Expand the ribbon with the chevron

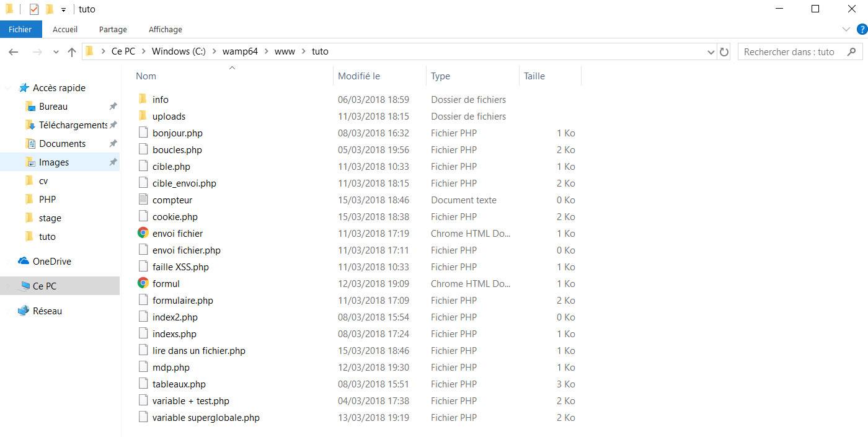coord(846,29)
